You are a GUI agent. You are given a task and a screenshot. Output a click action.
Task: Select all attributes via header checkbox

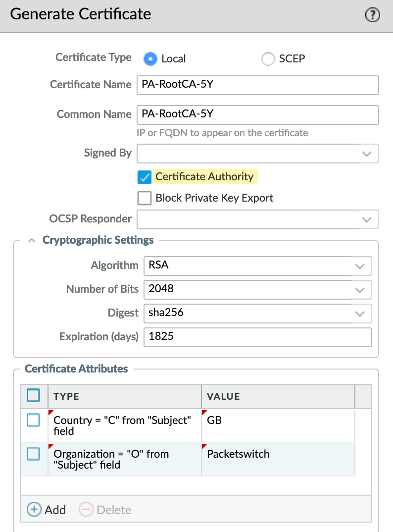tap(34, 396)
